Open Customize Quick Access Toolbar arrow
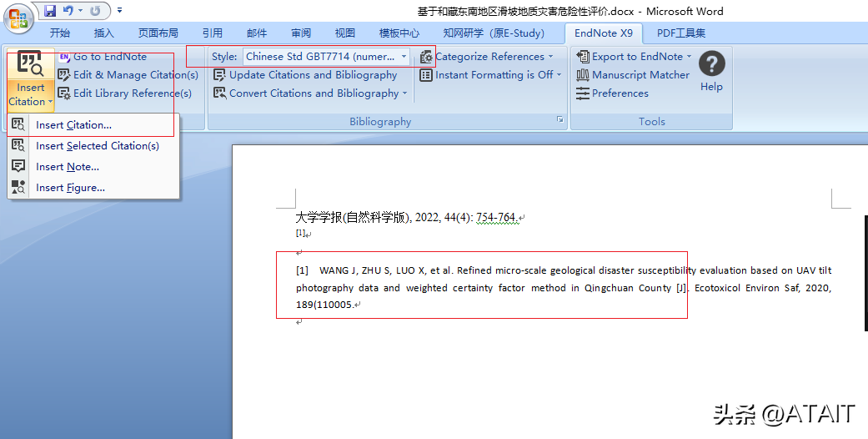 click(119, 11)
